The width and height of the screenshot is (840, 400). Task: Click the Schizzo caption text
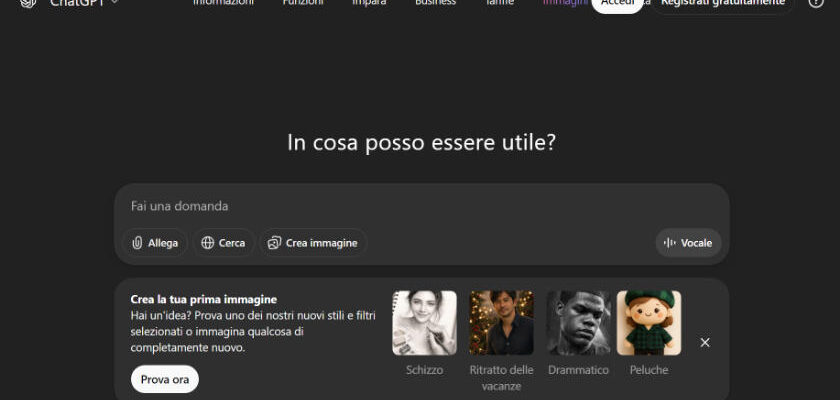(424, 370)
